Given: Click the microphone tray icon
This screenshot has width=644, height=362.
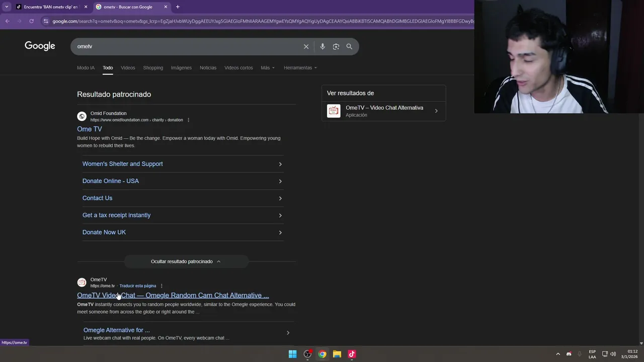Looking at the screenshot, I should [580, 354].
